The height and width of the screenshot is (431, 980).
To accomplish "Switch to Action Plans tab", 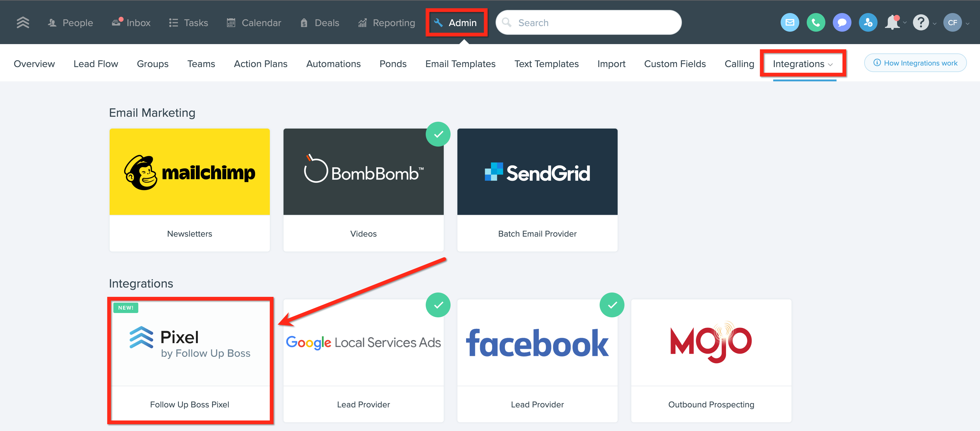I will coord(261,64).
